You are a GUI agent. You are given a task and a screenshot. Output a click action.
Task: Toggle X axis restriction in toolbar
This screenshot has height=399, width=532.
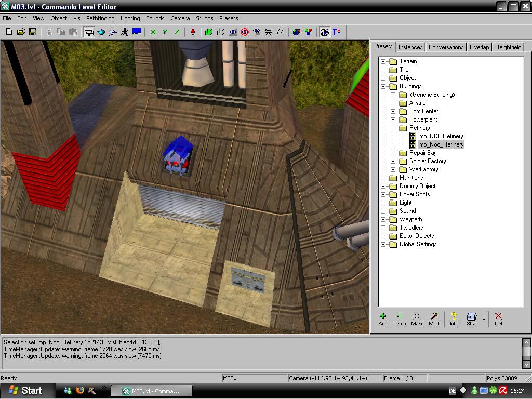pos(153,32)
